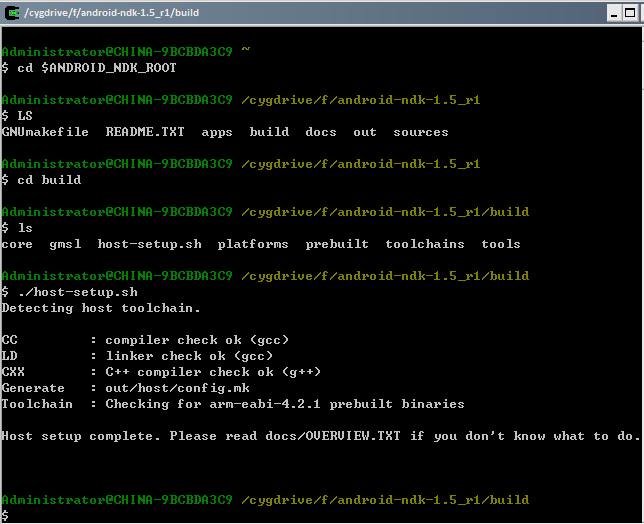Click 'apps' in the directory listing
This screenshot has height=524, width=644.
point(217,133)
